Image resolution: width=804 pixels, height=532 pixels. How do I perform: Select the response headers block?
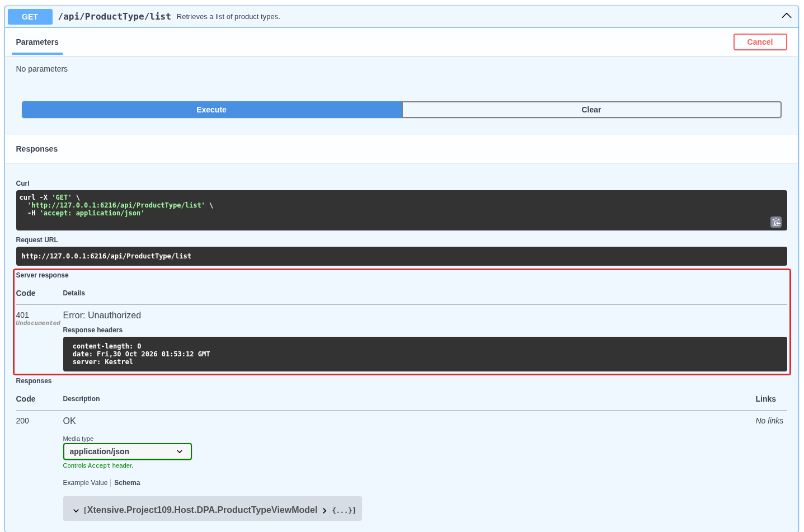[425, 354]
